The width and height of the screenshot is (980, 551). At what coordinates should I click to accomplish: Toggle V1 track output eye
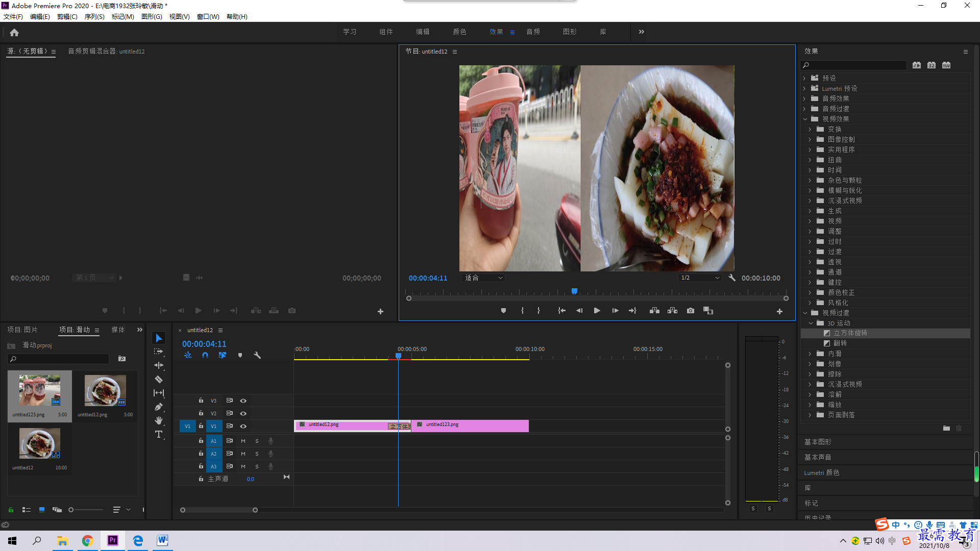[243, 427]
